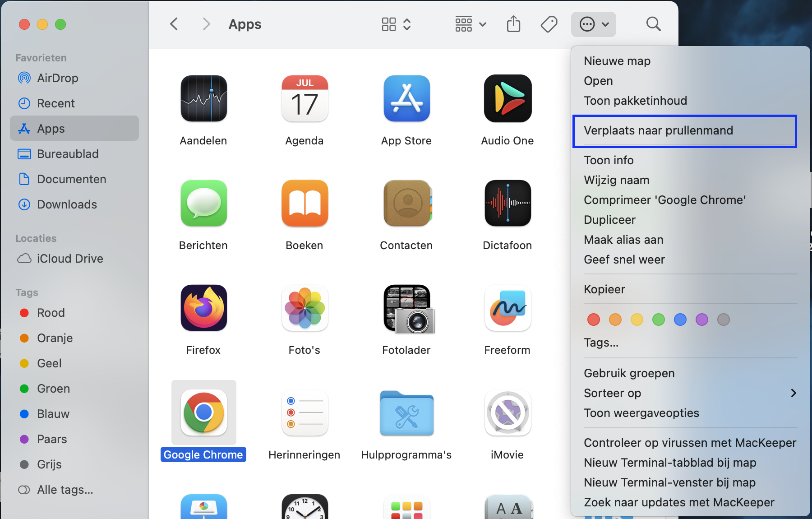
Task: Open the Freeform app
Action: (x=507, y=308)
